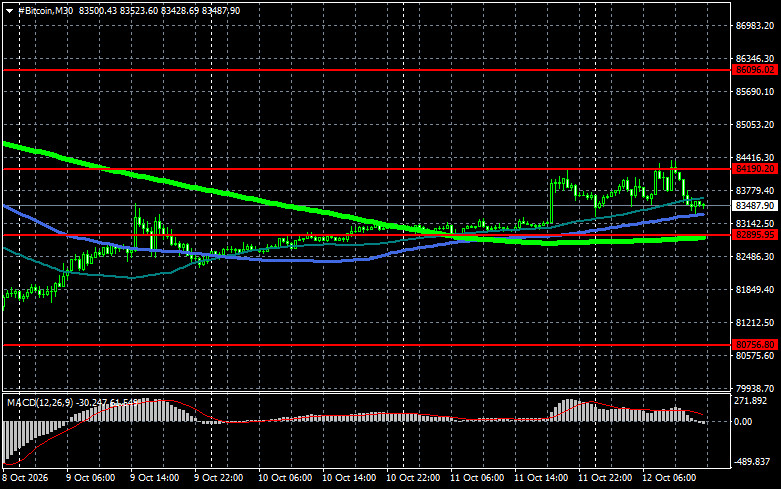Click the 11 Oct 22:00 time axis label
Image resolution: width=781 pixels, height=489 pixels.
[x=605, y=478]
